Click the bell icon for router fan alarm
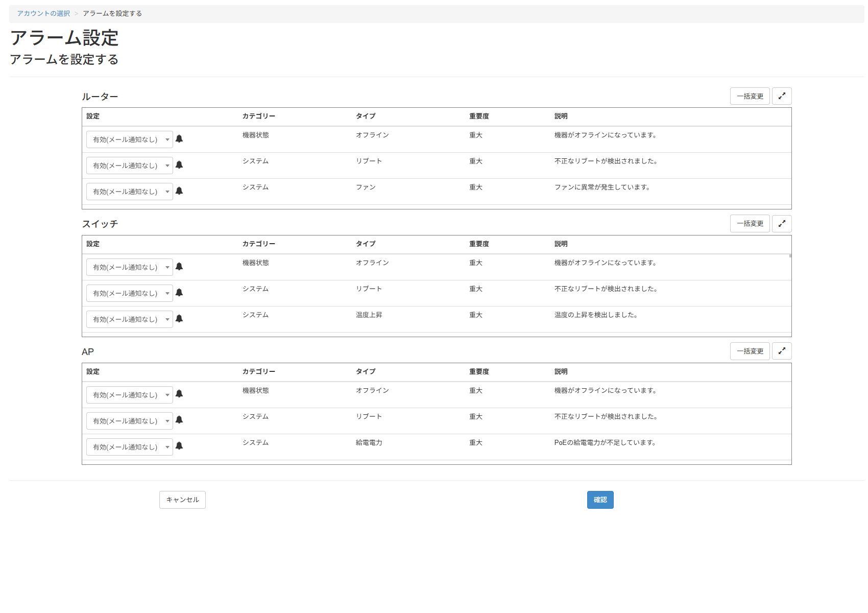 coord(179,191)
